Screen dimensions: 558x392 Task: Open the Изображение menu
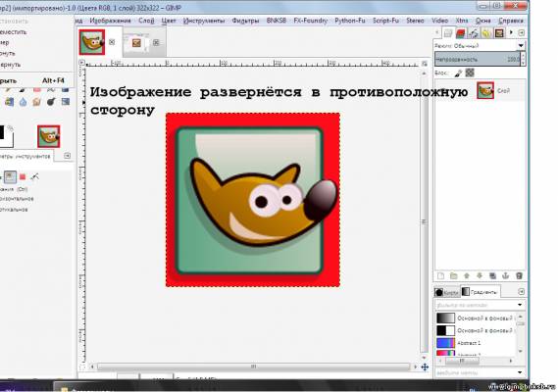pyautogui.click(x=110, y=21)
